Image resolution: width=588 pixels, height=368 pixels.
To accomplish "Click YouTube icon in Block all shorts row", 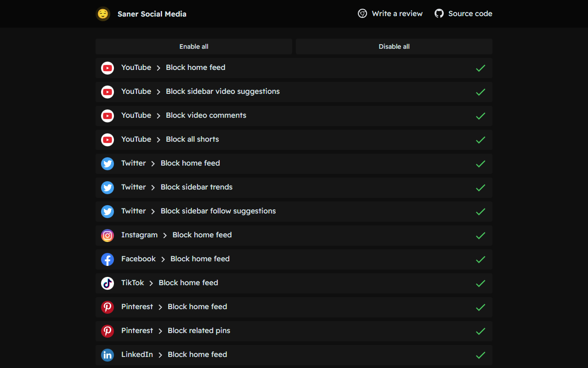I will pos(107,140).
